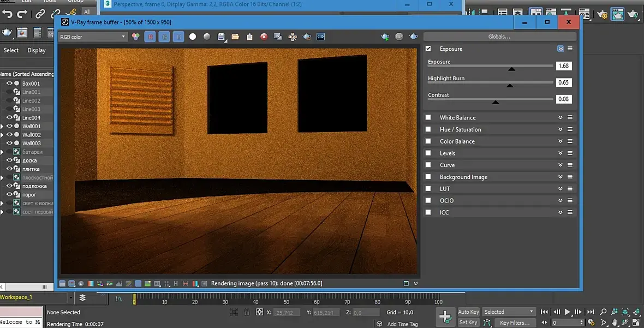Open the load image folder icon
644x328 pixels.
pos(235,37)
